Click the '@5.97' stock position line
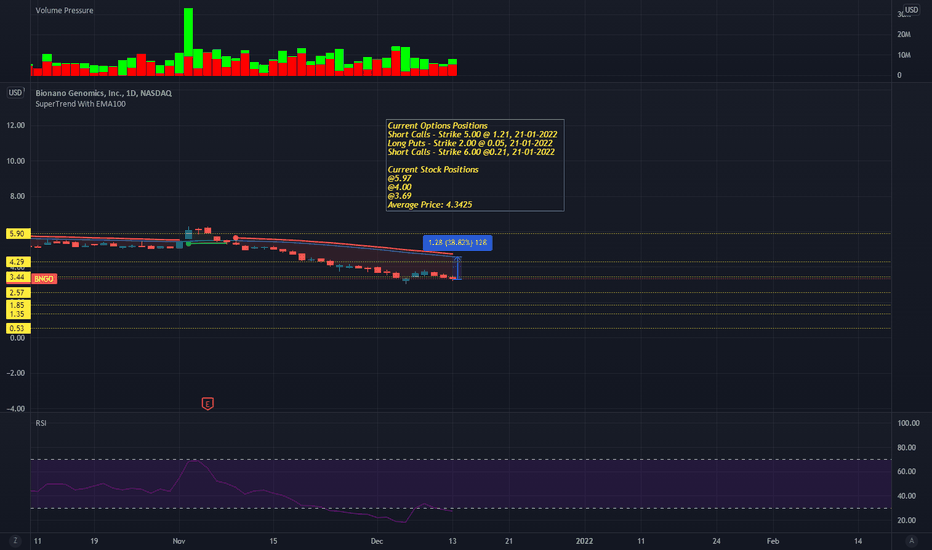The height and width of the screenshot is (550, 932). coord(399,178)
